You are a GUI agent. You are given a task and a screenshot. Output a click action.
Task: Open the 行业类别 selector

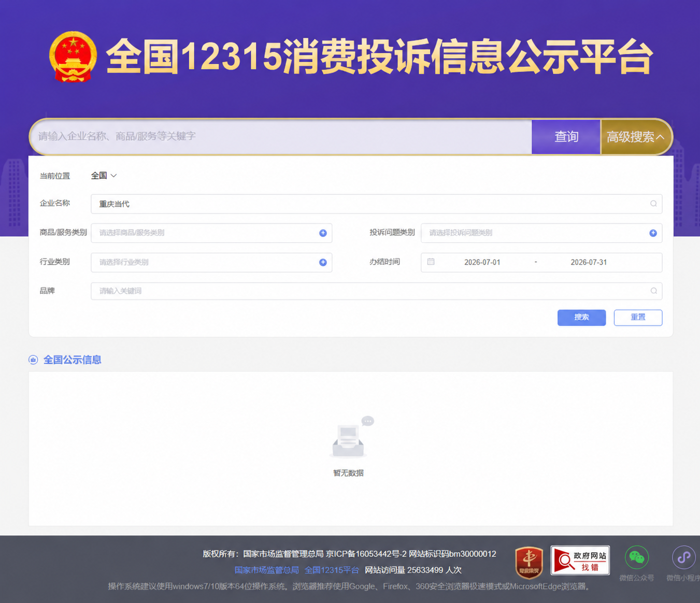click(x=211, y=262)
